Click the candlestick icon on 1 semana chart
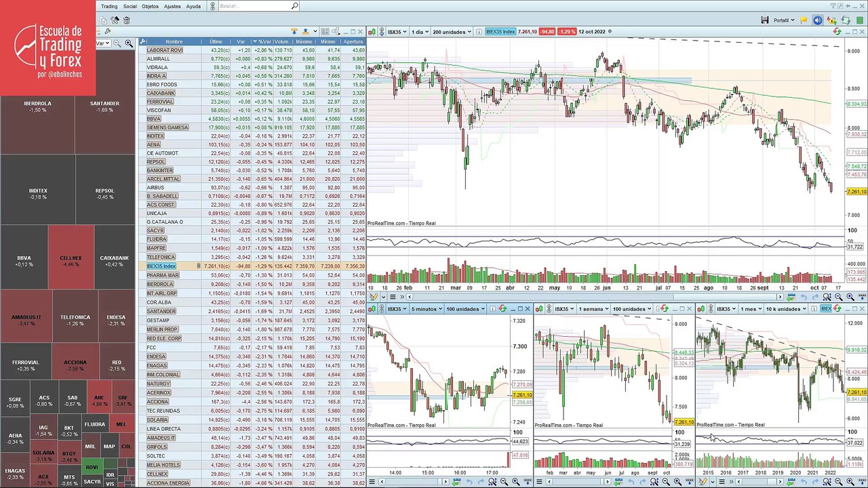Screen dimensions: 868x488 (x=540, y=309)
